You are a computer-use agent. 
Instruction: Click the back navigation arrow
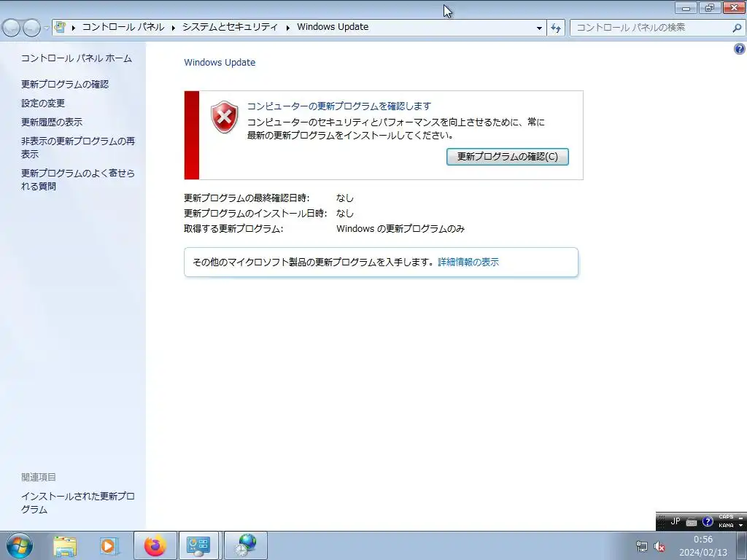(x=12, y=28)
